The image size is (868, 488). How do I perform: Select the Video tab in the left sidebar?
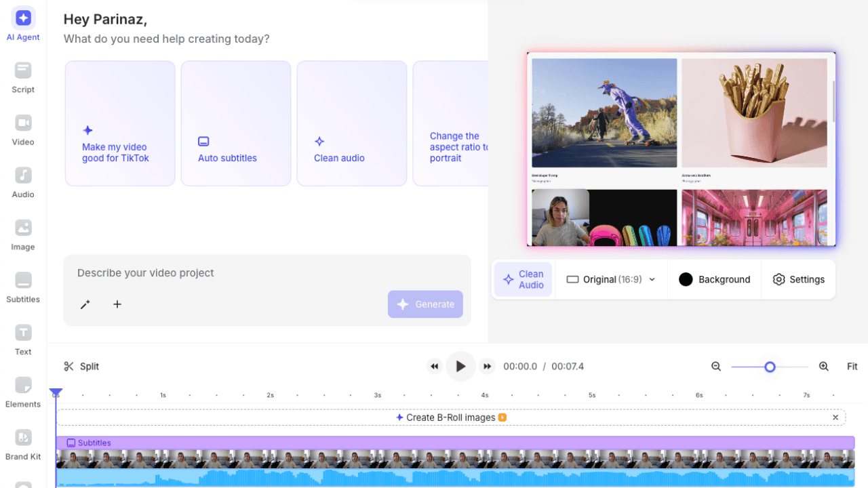pyautogui.click(x=22, y=130)
